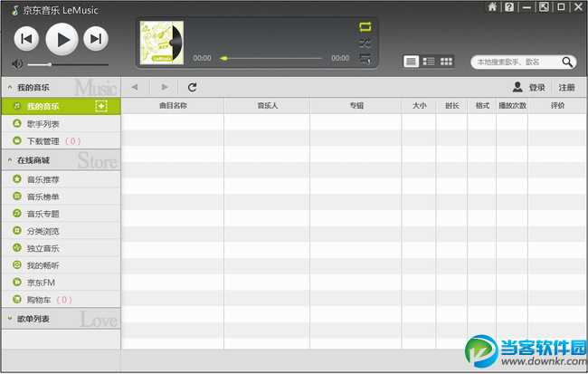
Task: Switch to detailed list view
Action: [x=429, y=62]
